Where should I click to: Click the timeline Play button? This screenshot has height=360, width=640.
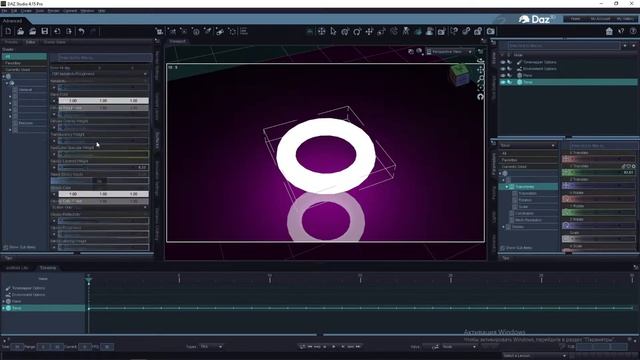[333, 347]
